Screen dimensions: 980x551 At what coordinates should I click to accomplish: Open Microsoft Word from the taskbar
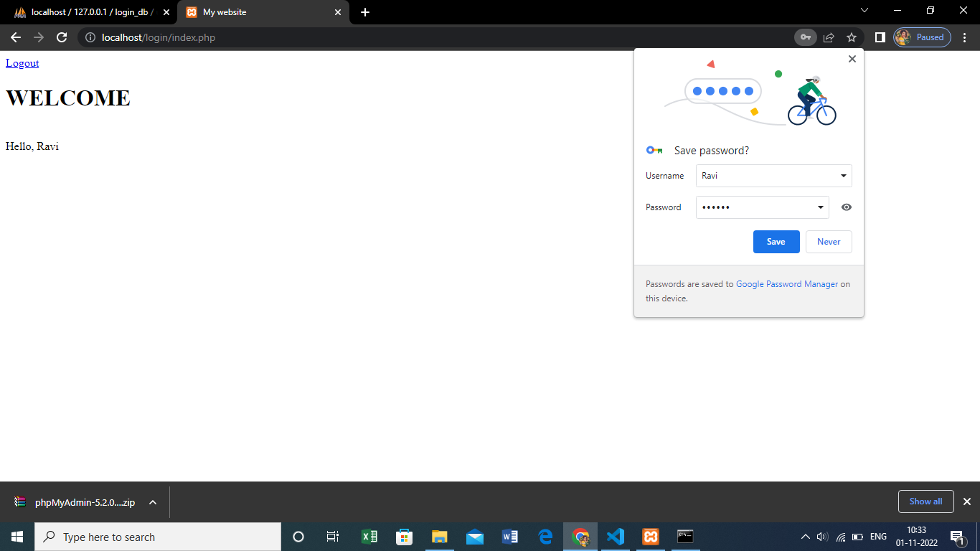pos(509,536)
